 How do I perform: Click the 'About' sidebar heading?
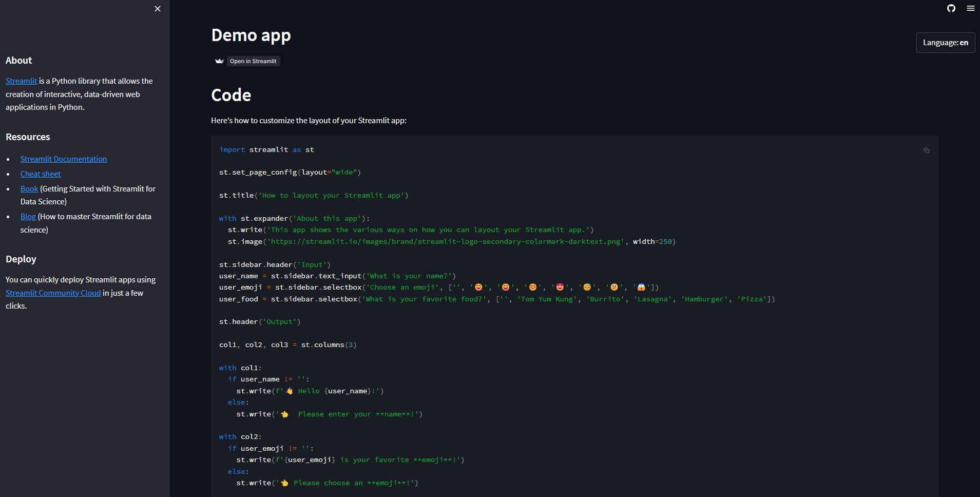[18, 60]
